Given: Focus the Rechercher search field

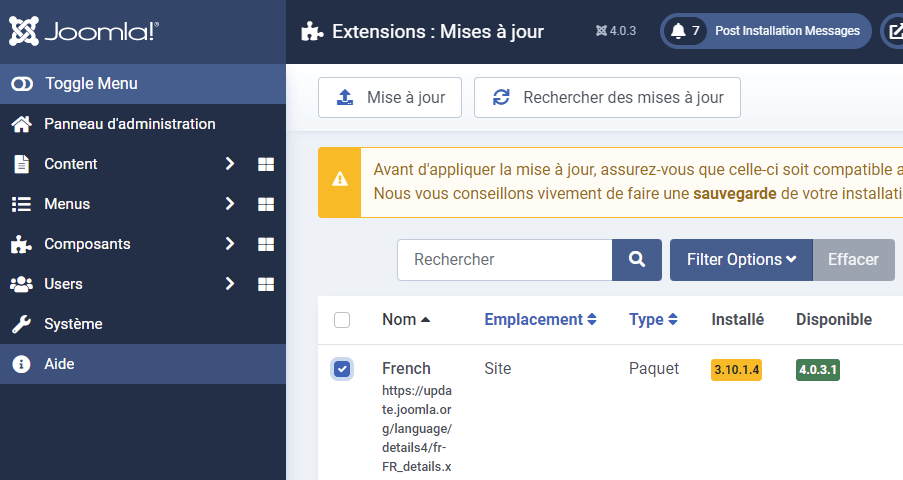Looking at the screenshot, I should tap(504, 260).
